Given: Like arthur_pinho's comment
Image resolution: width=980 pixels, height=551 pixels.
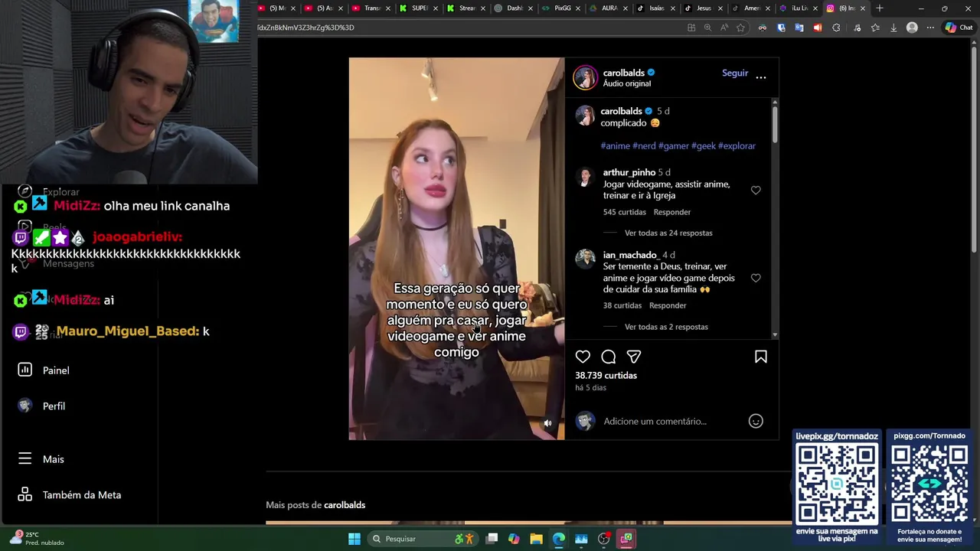Looking at the screenshot, I should 756,191.
